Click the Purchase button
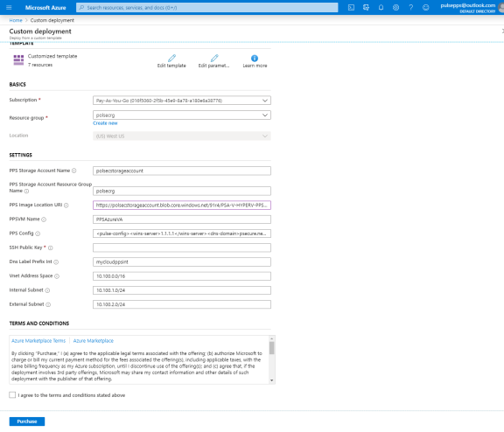The height and width of the screenshot is (432, 504). coord(27,422)
